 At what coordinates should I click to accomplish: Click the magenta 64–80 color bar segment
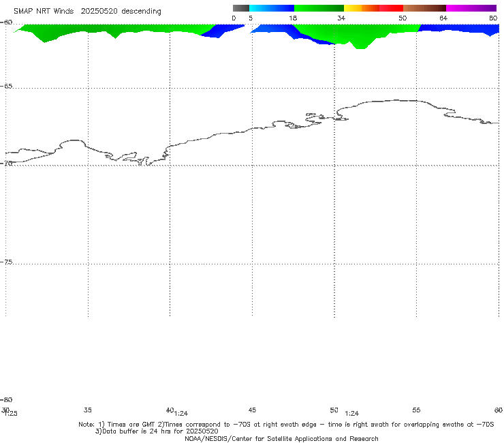471,7
